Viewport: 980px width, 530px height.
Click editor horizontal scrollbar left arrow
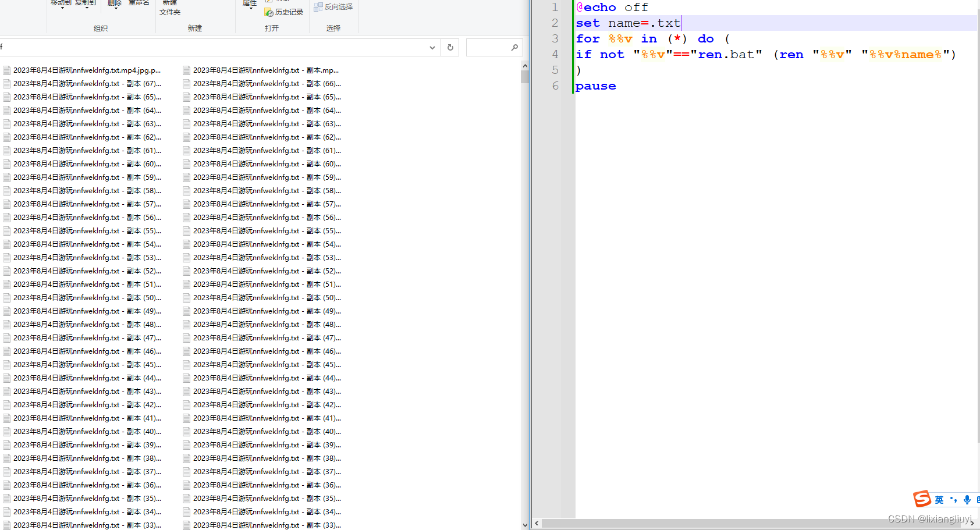point(537,523)
